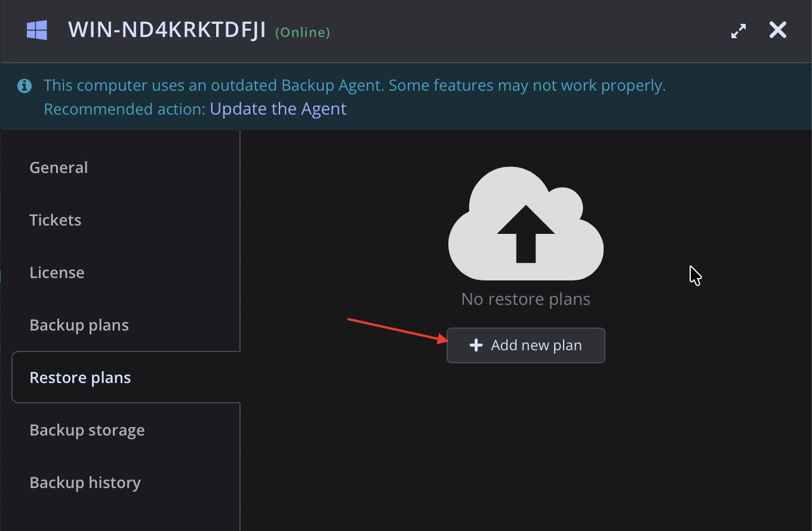Open the General tab

[59, 168]
